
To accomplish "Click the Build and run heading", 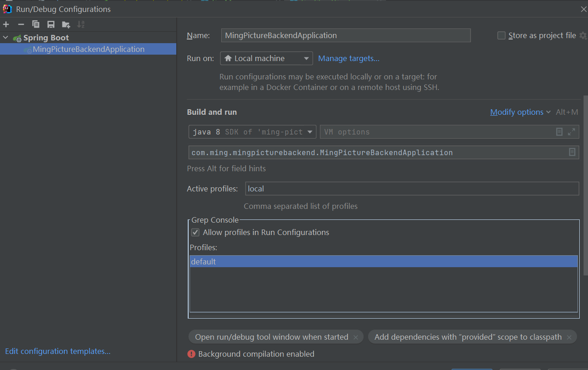I will point(212,112).
